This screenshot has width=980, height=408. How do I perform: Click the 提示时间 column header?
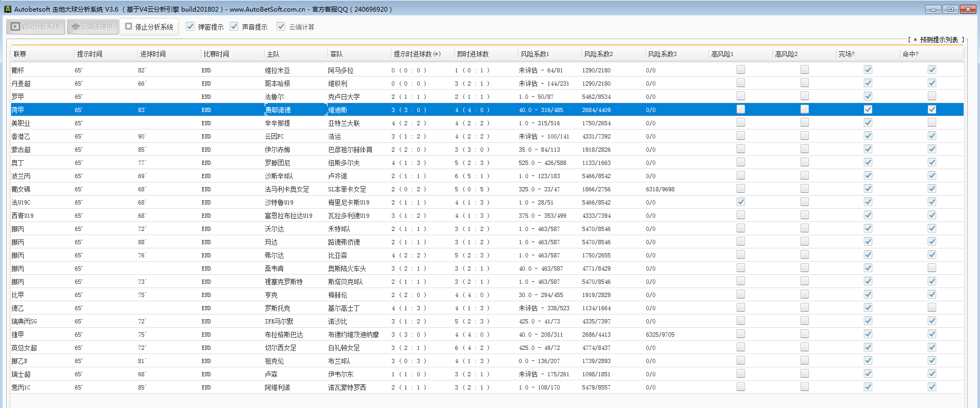click(89, 54)
